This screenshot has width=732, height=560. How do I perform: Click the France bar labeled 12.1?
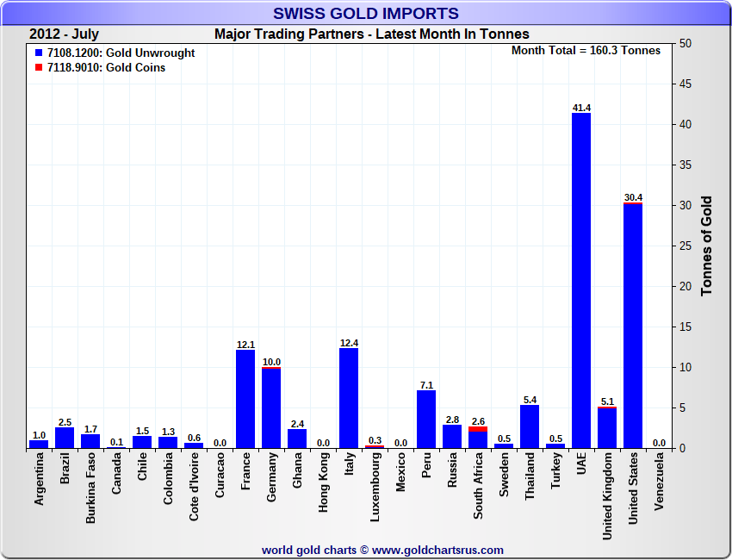coord(245,399)
